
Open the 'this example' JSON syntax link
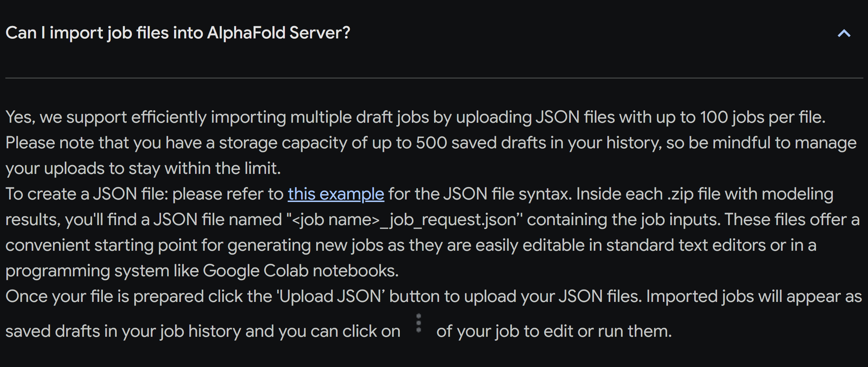click(x=336, y=194)
